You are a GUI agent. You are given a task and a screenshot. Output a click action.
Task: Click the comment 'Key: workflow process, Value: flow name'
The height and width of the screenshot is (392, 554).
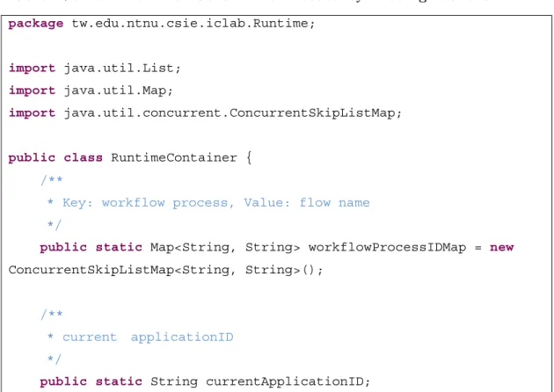tap(215, 203)
